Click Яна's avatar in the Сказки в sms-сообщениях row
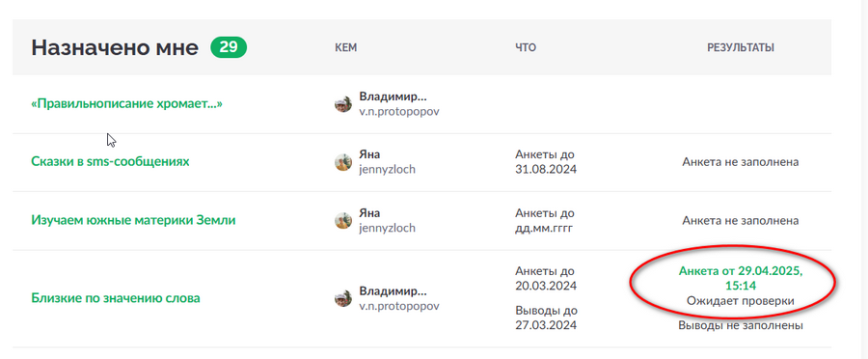 coord(343,162)
